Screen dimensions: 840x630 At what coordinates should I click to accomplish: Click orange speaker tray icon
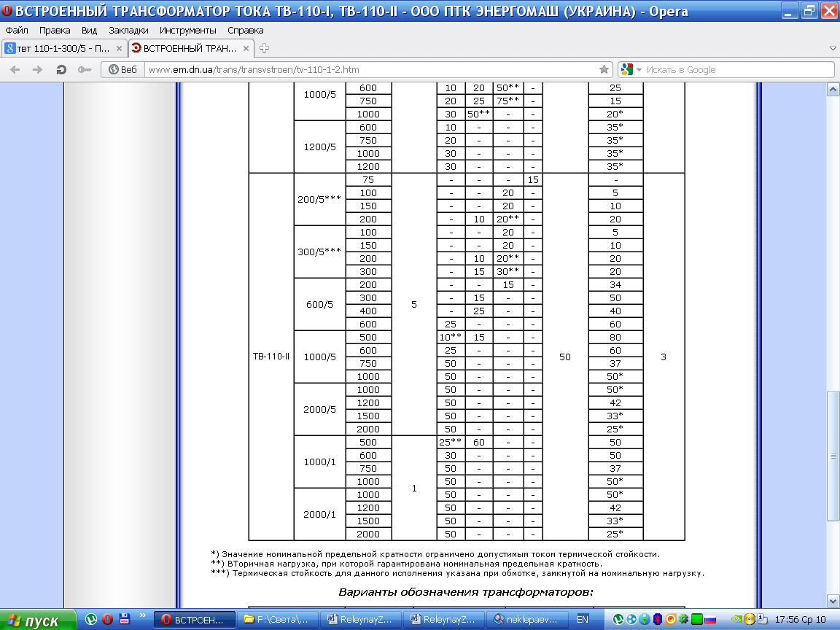coord(671,620)
